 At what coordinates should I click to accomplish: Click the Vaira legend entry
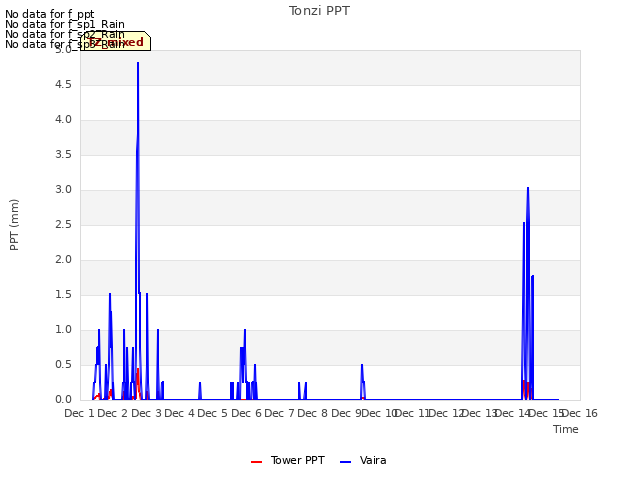[363, 460]
